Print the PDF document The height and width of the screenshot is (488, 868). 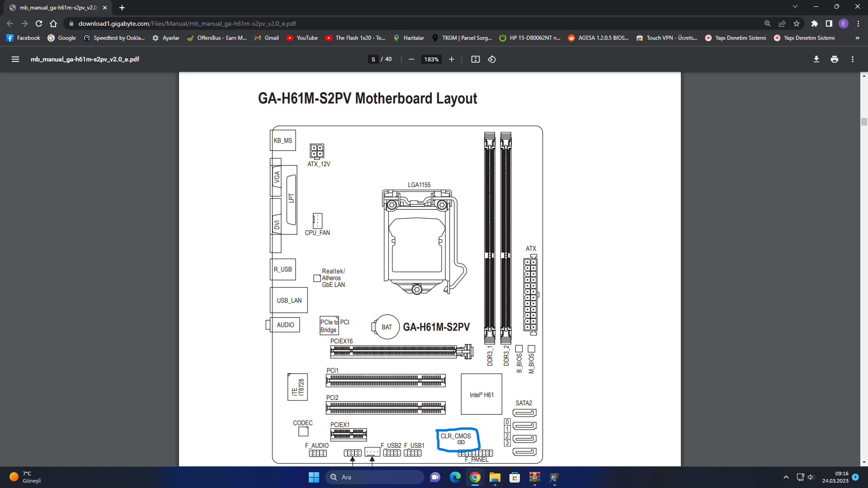coord(834,59)
